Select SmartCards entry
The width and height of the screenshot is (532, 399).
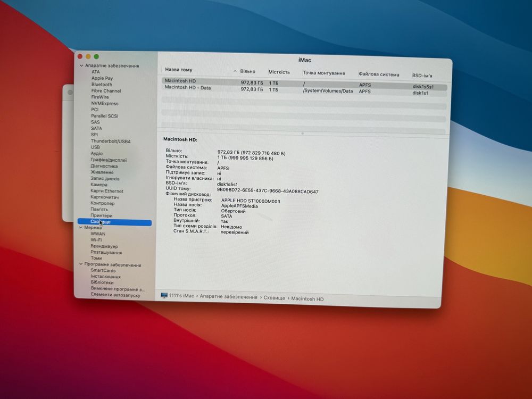(x=103, y=270)
